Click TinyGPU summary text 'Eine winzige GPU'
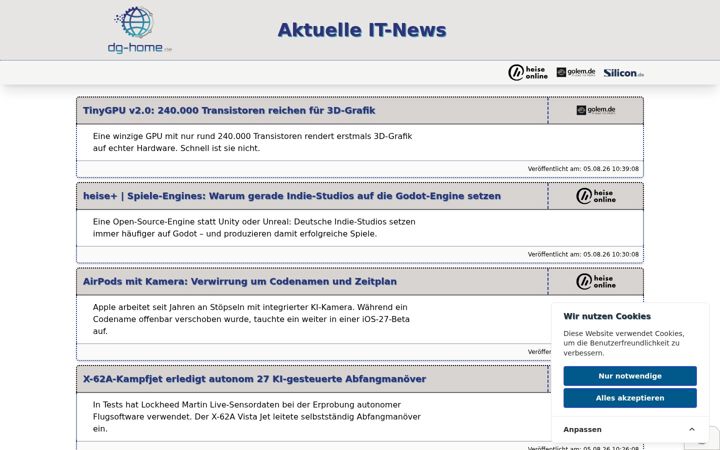720x450 pixels. coord(253,142)
